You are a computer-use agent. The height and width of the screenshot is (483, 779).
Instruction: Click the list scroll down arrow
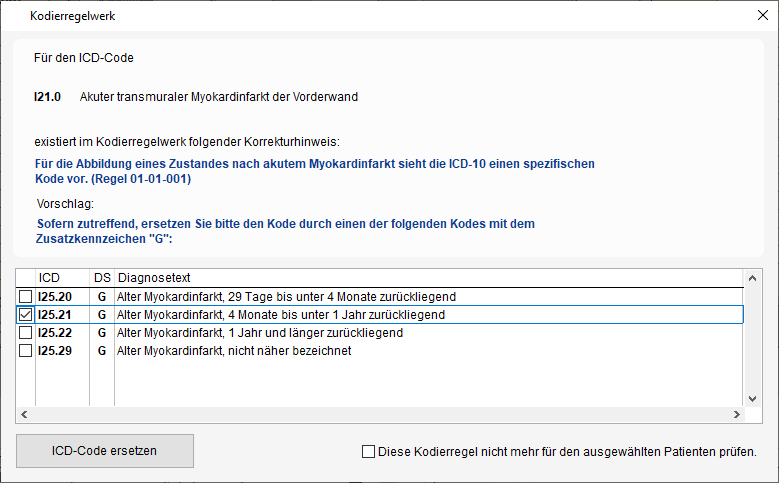tap(752, 399)
